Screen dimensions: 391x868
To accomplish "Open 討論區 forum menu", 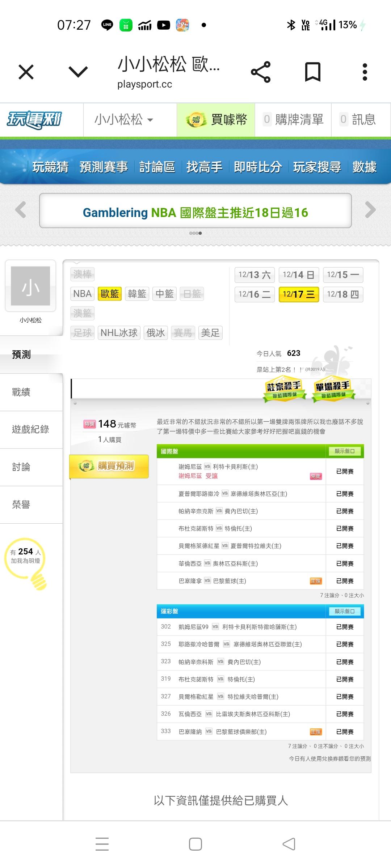I will tap(157, 167).
